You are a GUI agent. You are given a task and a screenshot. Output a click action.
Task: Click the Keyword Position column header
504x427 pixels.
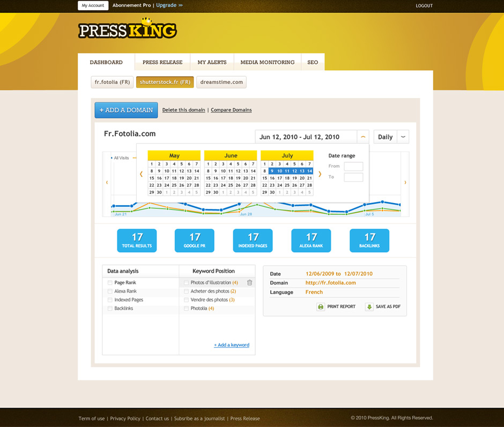pyautogui.click(x=214, y=271)
